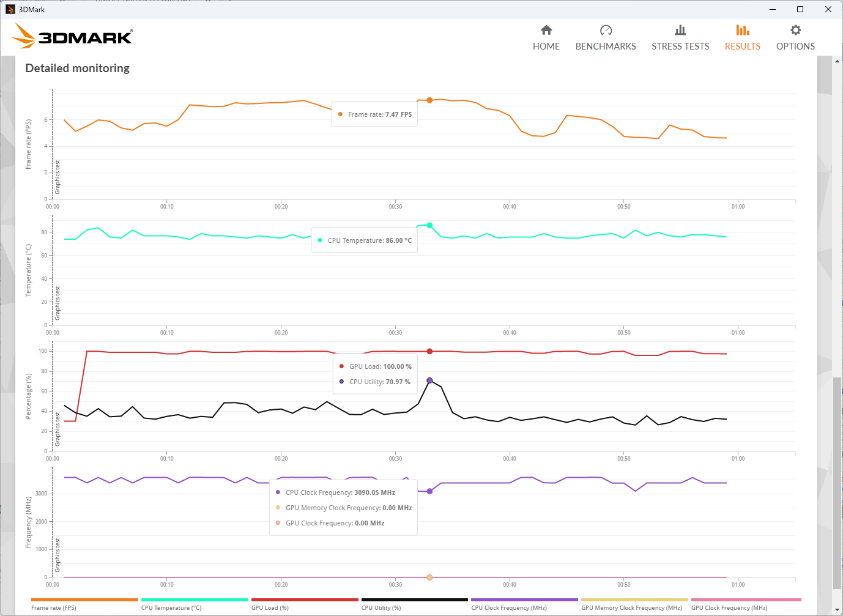Image resolution: width=843 pixels, height=616 pixels.
Task: Click the 3DMark title bar app icon
Action: [x=10, y=9]
